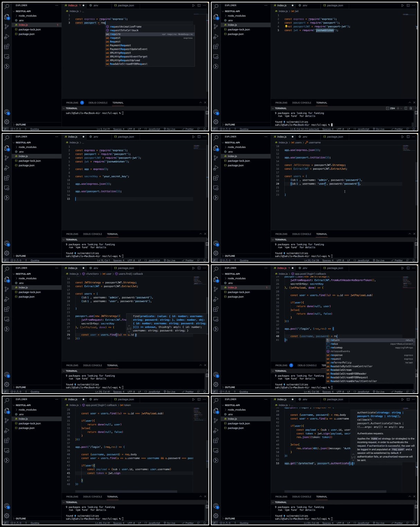Screen dimensions: 420x527
Task: Click down arrow below the 1/2 overload counter
Action: tap(353, 460)
